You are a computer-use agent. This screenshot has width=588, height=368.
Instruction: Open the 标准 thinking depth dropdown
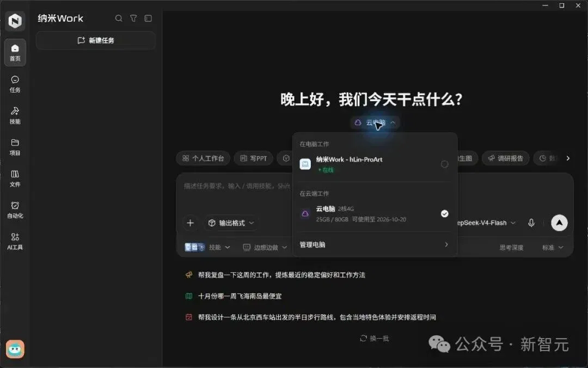point(553,247)
